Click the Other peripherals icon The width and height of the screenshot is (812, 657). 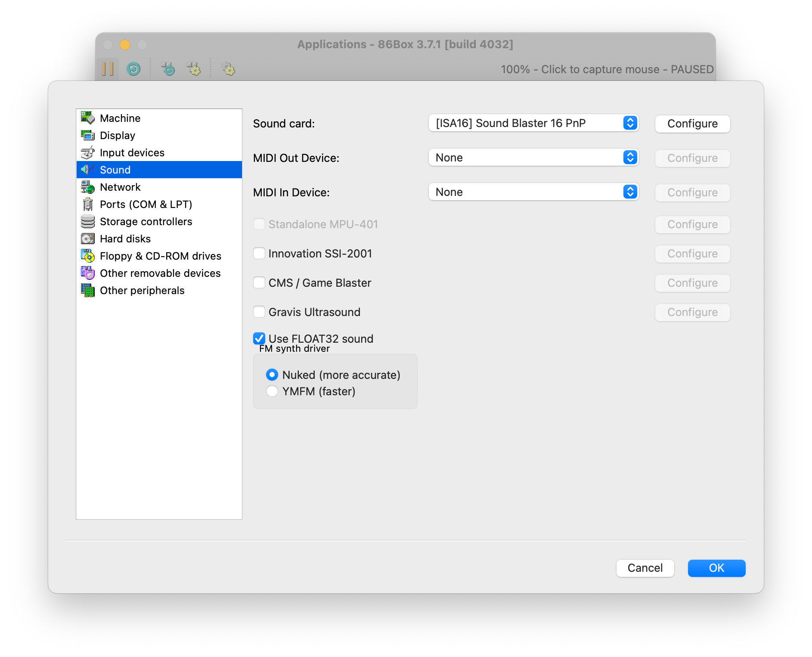[x=88, y=290]
